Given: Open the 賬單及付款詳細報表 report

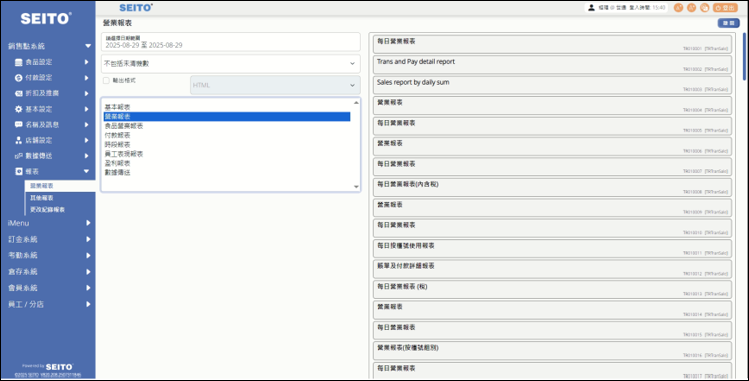Looking at the screenshot, I should (552, 269).
